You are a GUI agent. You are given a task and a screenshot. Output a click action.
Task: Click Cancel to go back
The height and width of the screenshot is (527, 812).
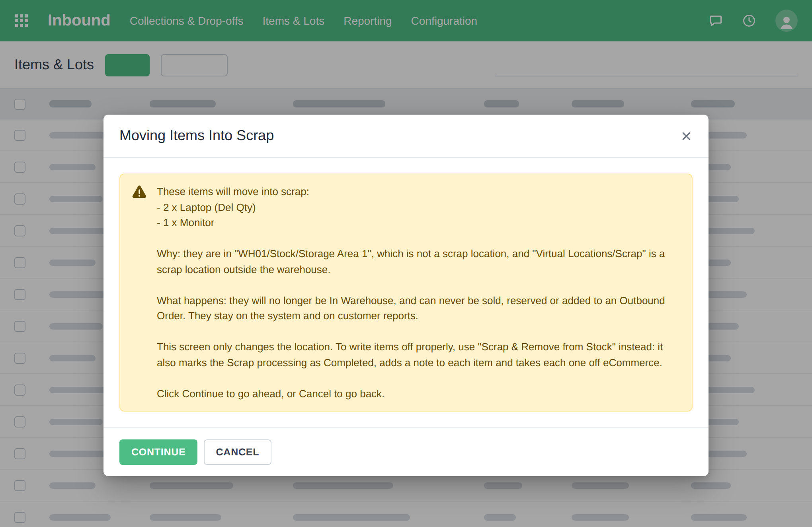click(238, 452)
